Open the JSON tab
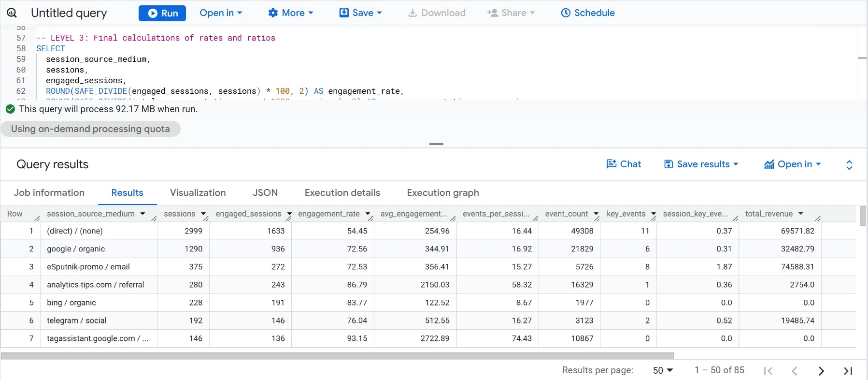868x380 pixels. [265, 193]
